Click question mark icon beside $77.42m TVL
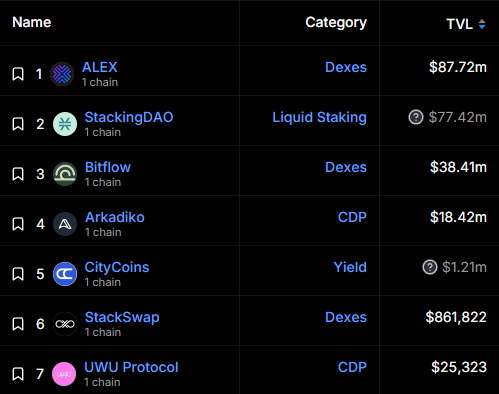Image resolution: width=499 pixels, height=394 pixels. click(416, 117)
